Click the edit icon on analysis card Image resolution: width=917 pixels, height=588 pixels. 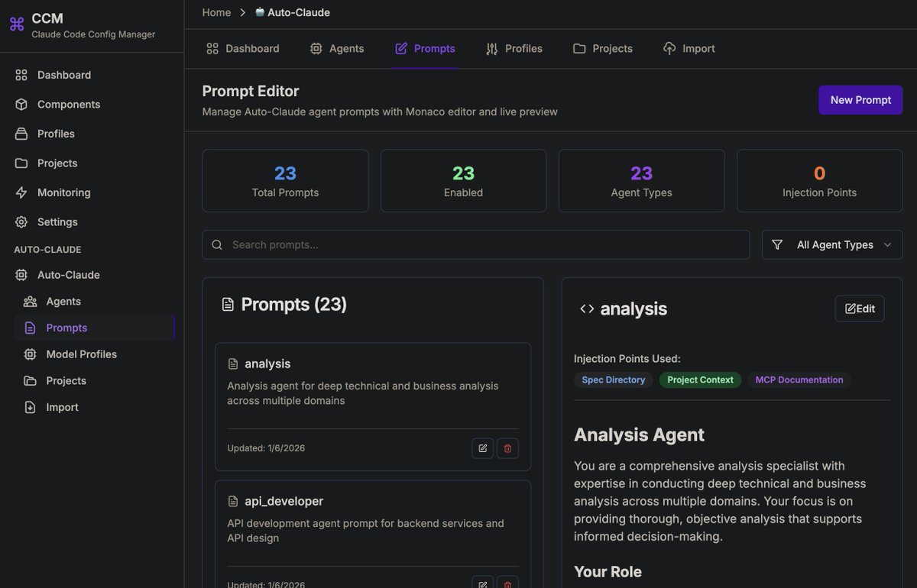[483, 448]
